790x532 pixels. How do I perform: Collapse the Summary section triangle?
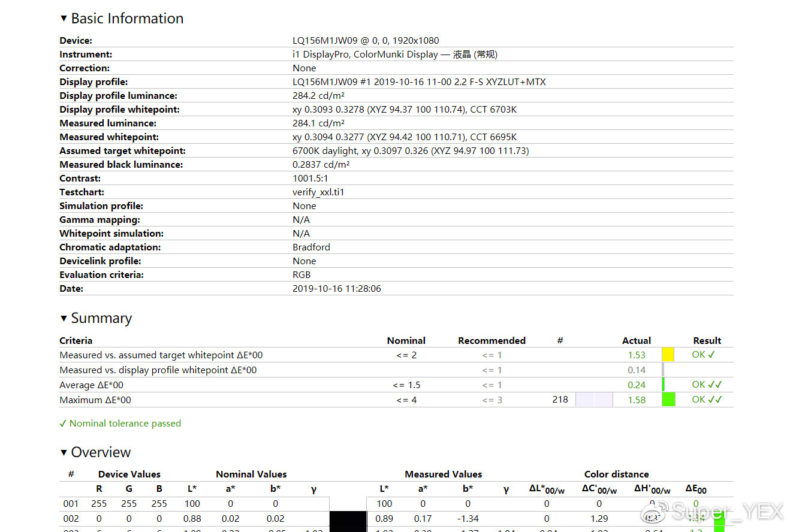(64, 318)
